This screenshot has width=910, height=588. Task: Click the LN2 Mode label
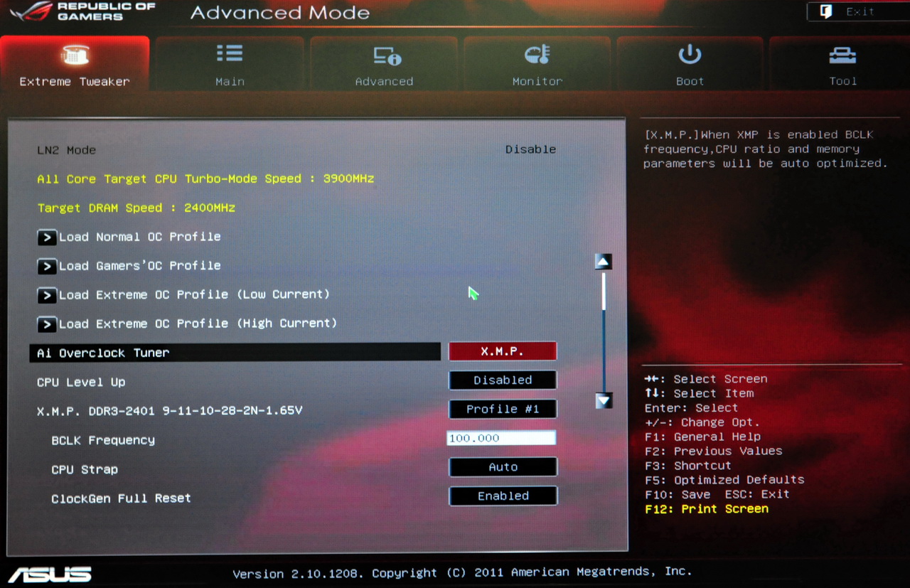tap(66, 150)
